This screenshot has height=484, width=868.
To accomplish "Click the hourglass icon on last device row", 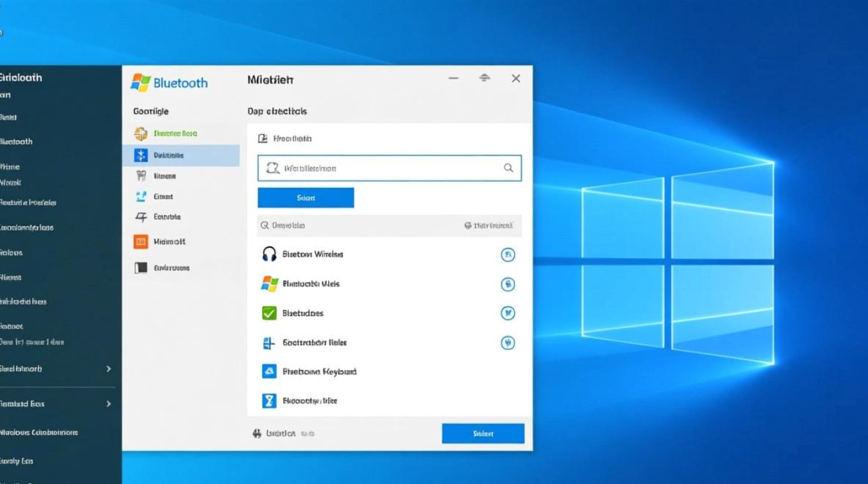I will pyautogui.click(x=269, y=401).
